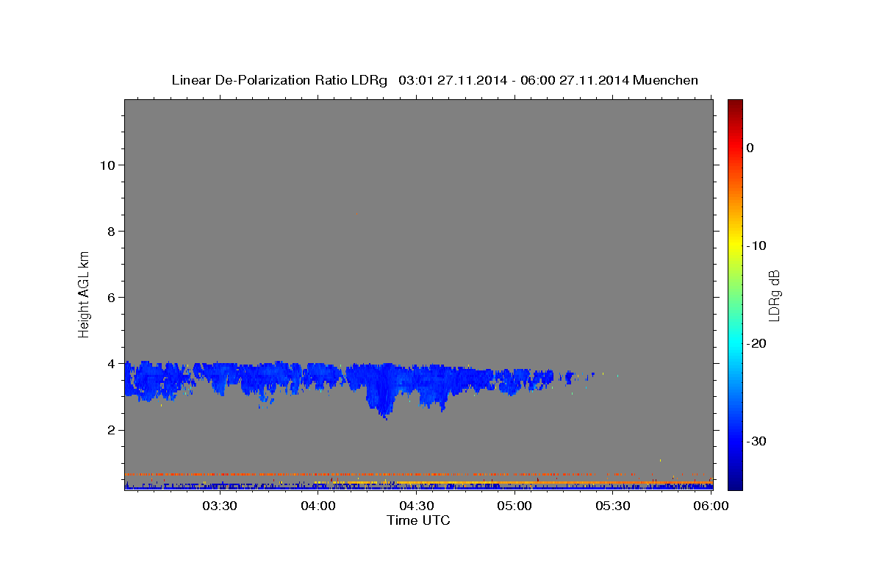Click the 'LDRg dB' colorbar label

coord(773,295)
